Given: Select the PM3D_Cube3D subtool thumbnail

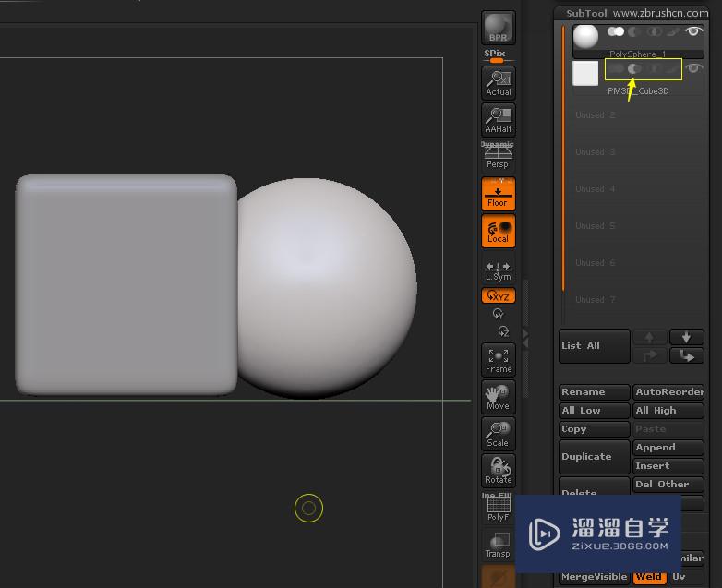Looking at the screenshot, I should click(585, 73).
